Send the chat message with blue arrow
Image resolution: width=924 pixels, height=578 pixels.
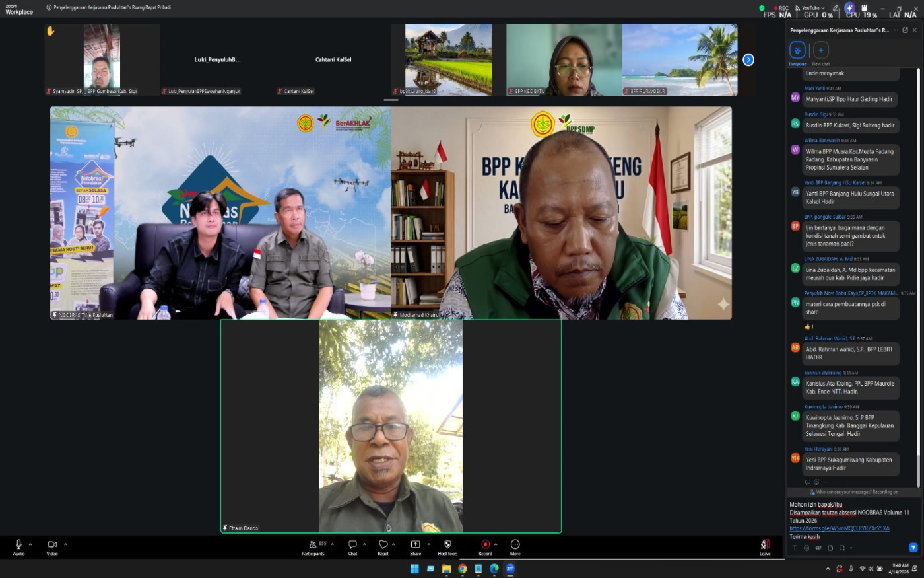click(913, 548)
